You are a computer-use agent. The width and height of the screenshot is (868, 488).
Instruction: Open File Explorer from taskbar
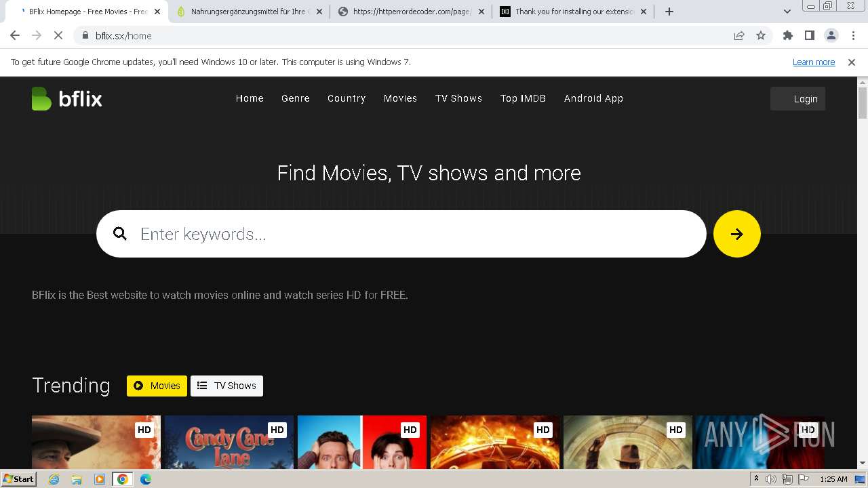tap(77, 479)
